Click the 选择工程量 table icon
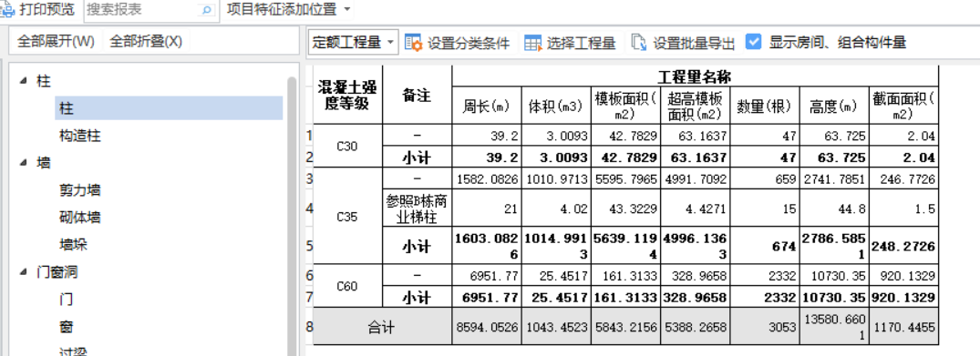Viewport: 980px width, 356px height. point(532,43)
